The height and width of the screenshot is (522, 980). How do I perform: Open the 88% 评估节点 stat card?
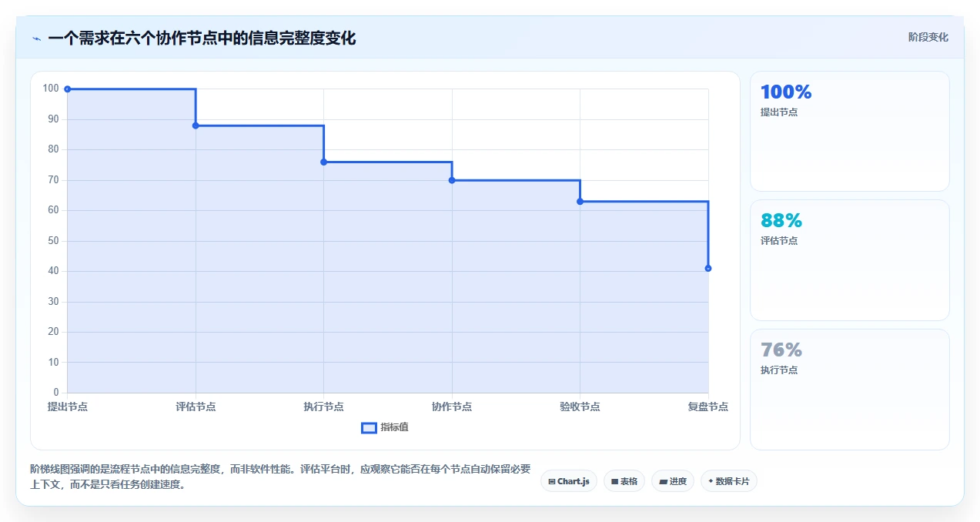coord(850,260)
